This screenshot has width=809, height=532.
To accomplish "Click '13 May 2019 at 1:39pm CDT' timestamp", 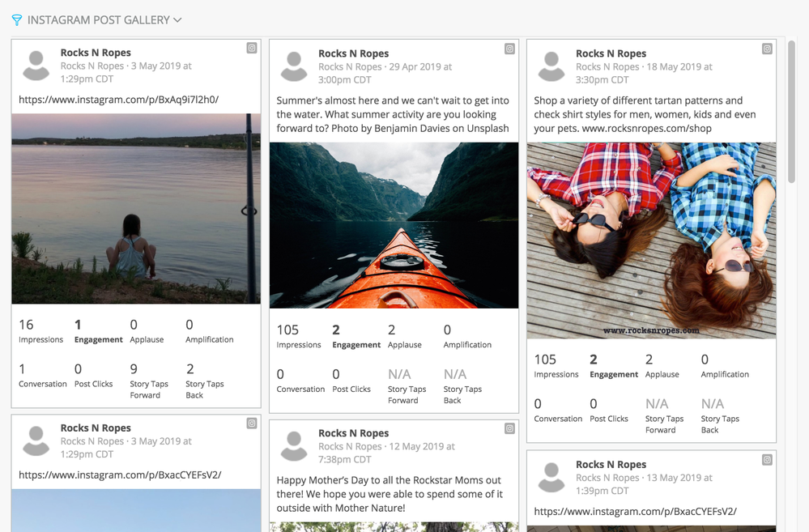I will [x=644, y=484].
